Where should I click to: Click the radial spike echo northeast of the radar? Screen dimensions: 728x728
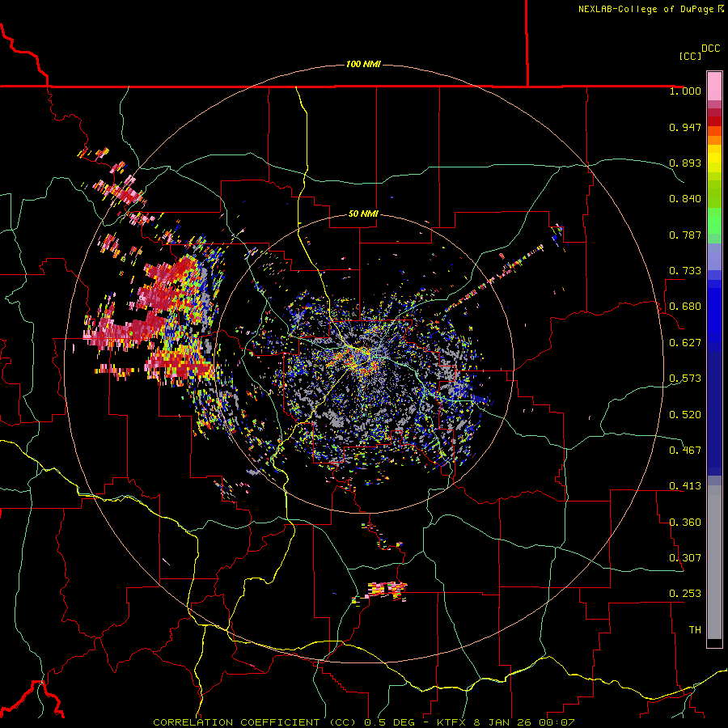pos(494,278)
